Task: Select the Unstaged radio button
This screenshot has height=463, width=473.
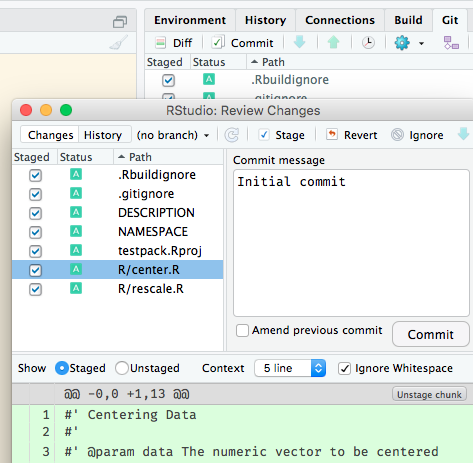Action: [x=122, y=368]
